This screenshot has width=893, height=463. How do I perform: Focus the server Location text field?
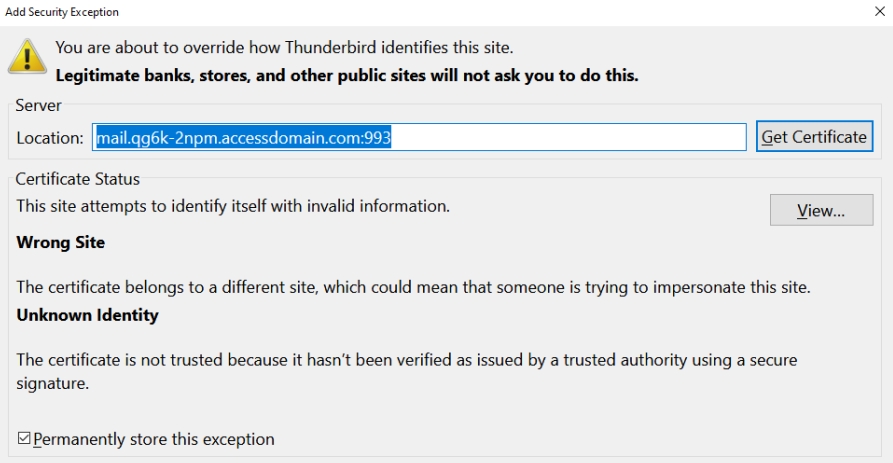(570, 137)
